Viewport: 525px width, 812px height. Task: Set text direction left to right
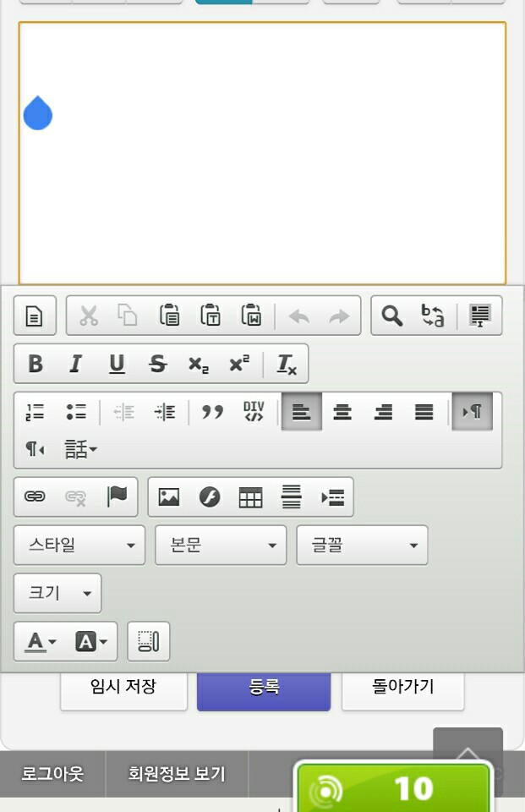(473, 412)
